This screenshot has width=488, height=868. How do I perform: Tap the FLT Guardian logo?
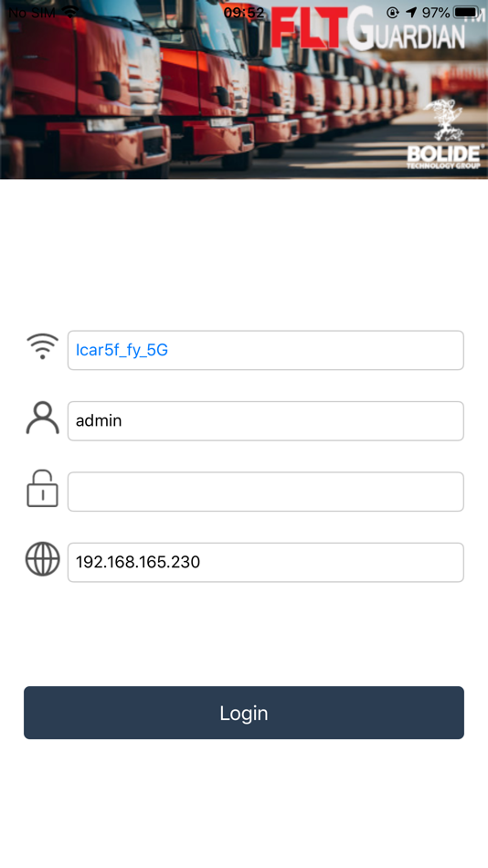[x=368, y=29]
